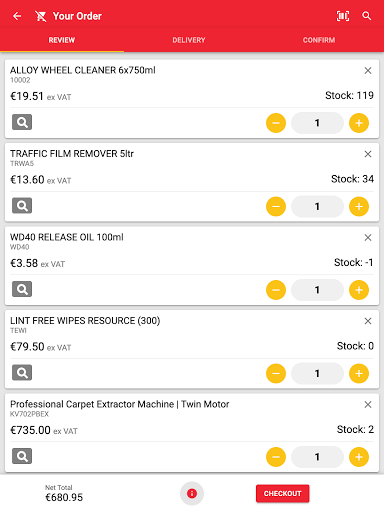Image resolution: width=384 pixels, height=512 pixels.
Task: Open search from the top bar
Action: click(x=367, y=16)
